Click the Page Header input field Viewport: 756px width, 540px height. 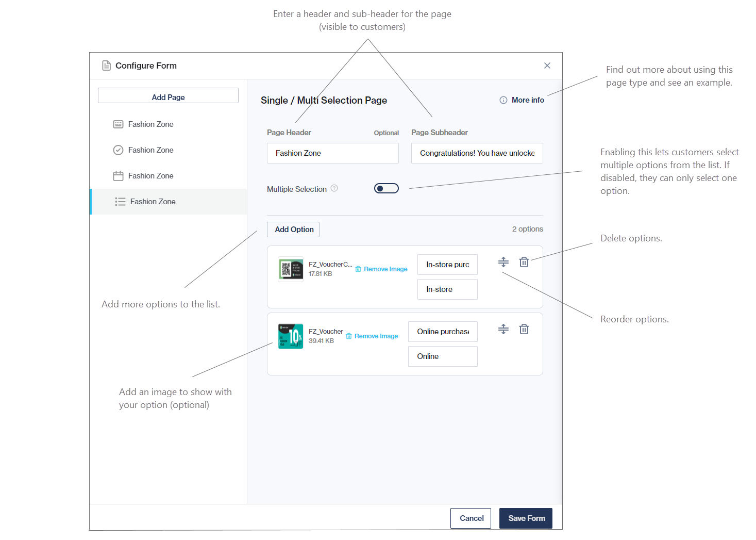pyautogui.click(x=332, y=153)
